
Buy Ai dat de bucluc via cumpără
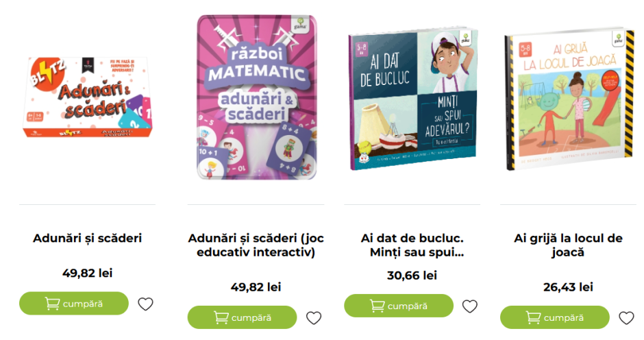[x=399, y=306]
